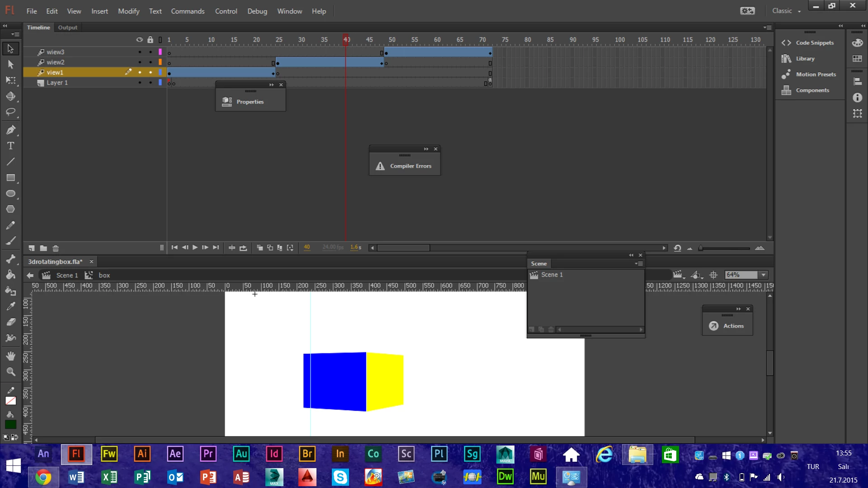Screen dimensions: 868x488
Task: Toggle lock dot of wiew2 layer
Action: tap(151, 62)
